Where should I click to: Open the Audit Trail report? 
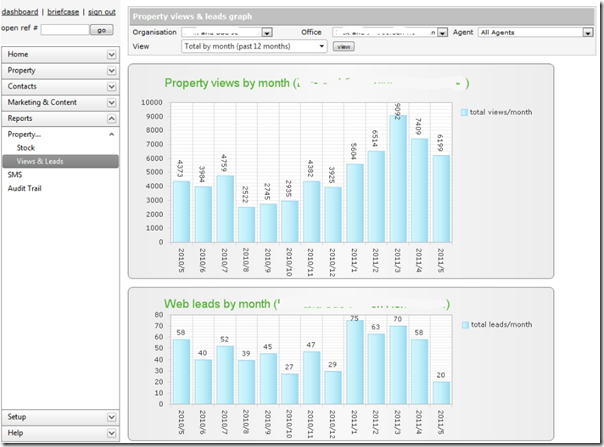pyautogui.click(x=25, y=188)
